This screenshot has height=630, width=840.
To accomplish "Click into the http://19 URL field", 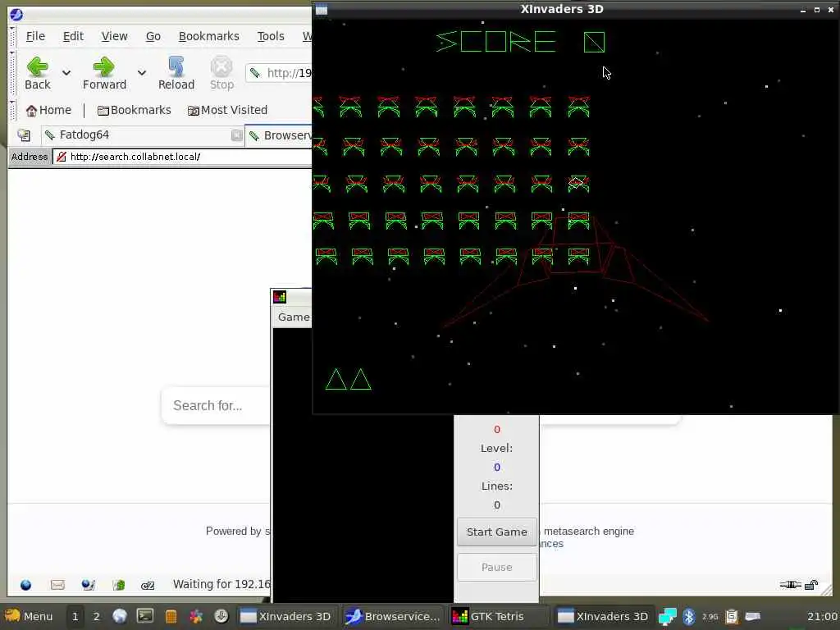I will pos(279,73).
